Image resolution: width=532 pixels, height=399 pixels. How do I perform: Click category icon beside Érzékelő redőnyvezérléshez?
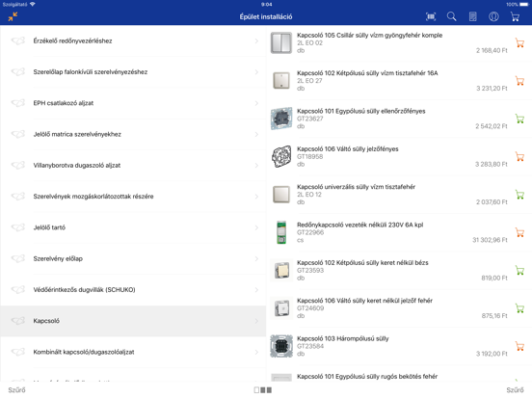[18, 40]
